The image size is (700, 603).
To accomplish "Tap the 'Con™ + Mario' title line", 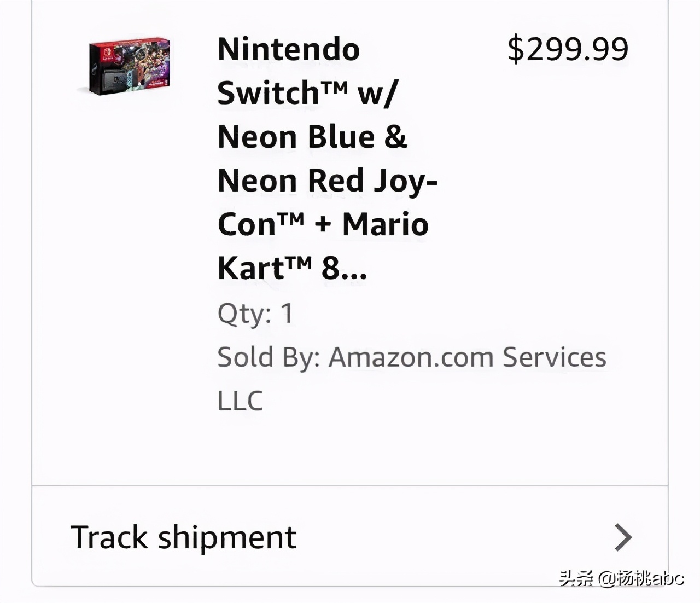I will pos(323,224).
